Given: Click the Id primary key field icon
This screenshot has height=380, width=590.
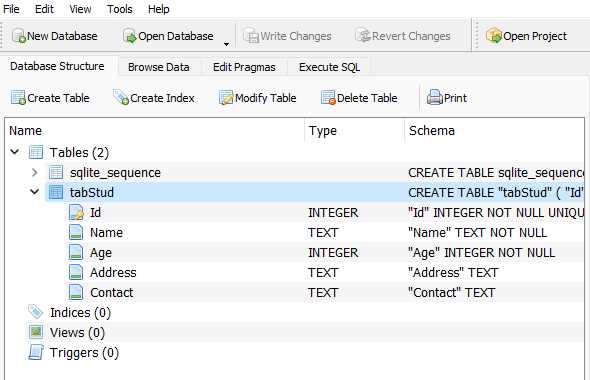Looking at the screenshot, I should 76,213.
